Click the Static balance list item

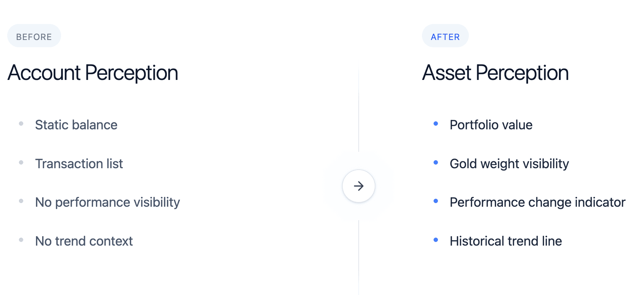coord(76,125)
